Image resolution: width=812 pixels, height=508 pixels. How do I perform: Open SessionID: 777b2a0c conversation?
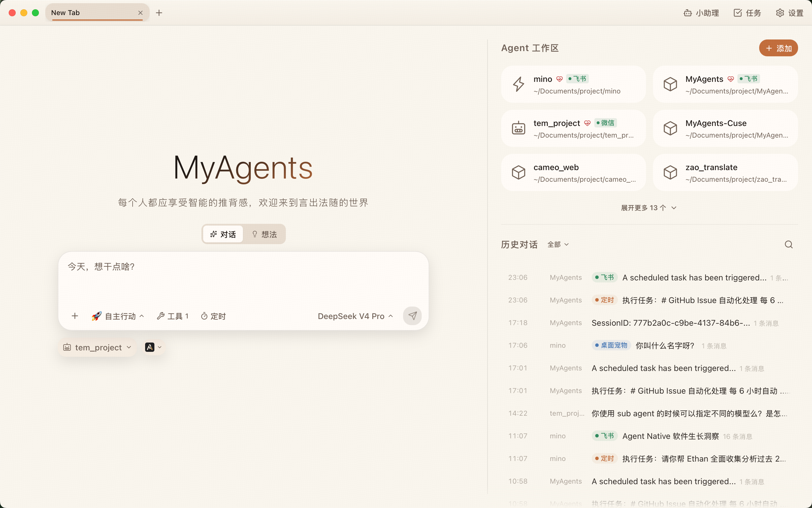(x=649, y=323)
